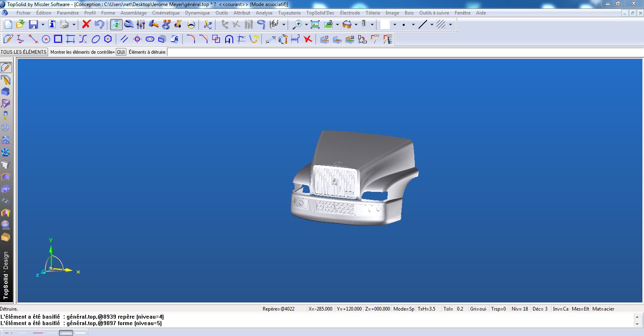Select the circle sketch tool
The image size is (644, 336).
(x=46, y=39)
